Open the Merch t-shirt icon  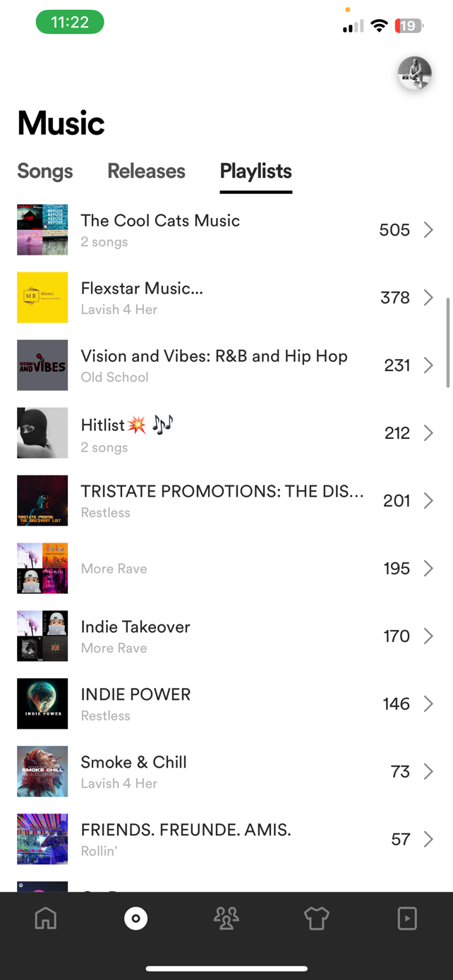(x=317, y=919)
